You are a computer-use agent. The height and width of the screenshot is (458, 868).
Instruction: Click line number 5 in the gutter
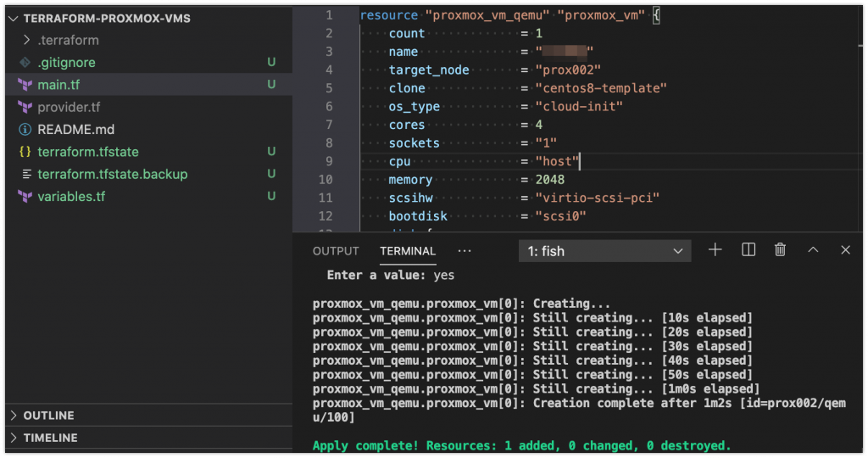click(x=329, y=88)
